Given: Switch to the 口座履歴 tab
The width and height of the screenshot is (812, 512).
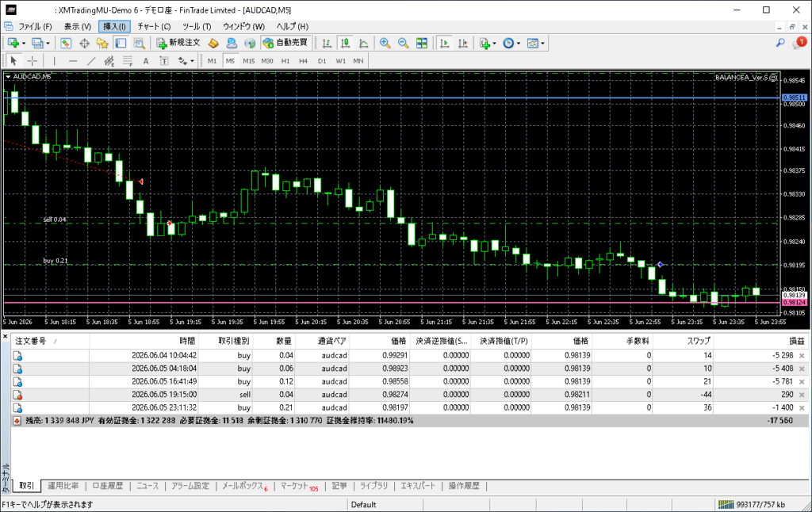Looking at the screenshot, I should coord(108,486).
